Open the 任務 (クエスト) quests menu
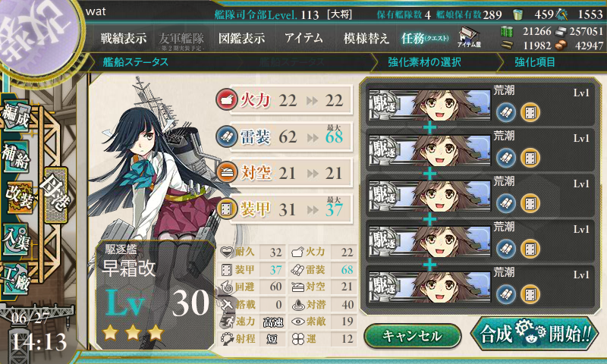The width and height of the screenshot is (607, 364). [x=425, y=38]
